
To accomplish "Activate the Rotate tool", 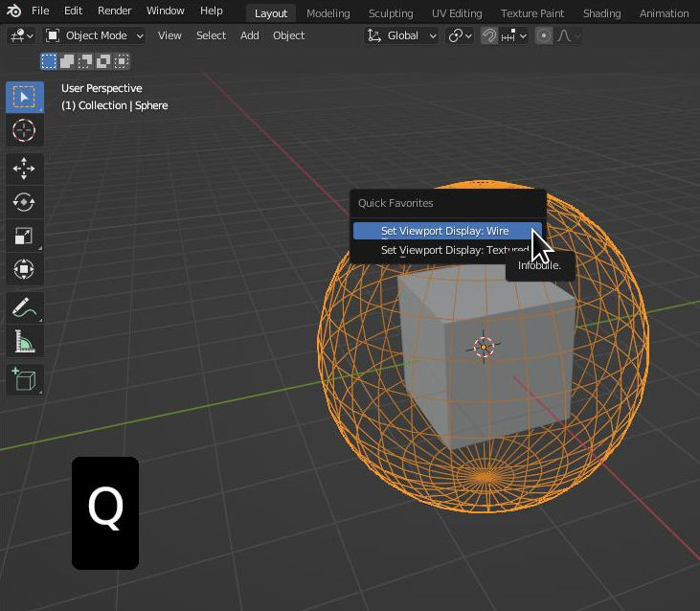I will 24,202.
